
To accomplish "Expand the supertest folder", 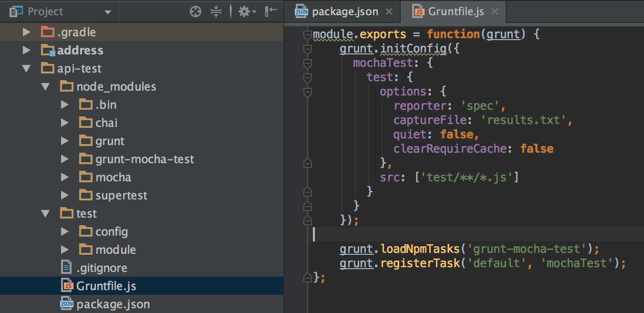I will point(64,196).
